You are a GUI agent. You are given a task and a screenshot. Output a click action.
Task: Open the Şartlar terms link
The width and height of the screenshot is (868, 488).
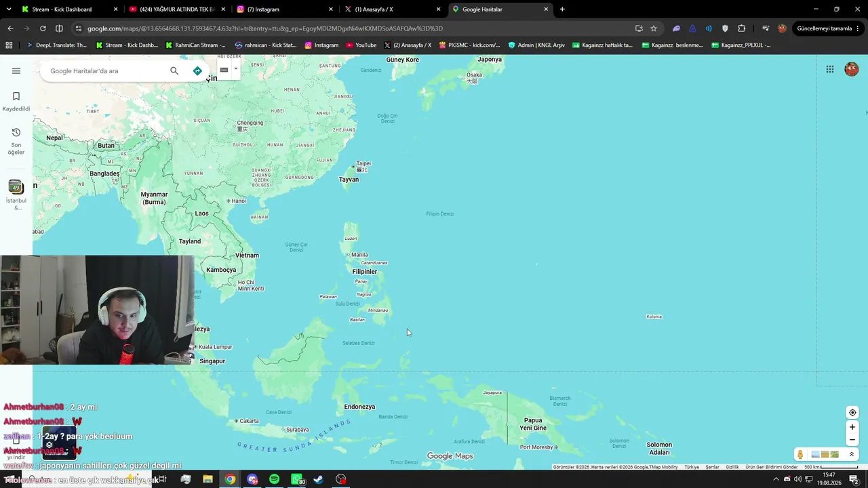coord(712,467)
